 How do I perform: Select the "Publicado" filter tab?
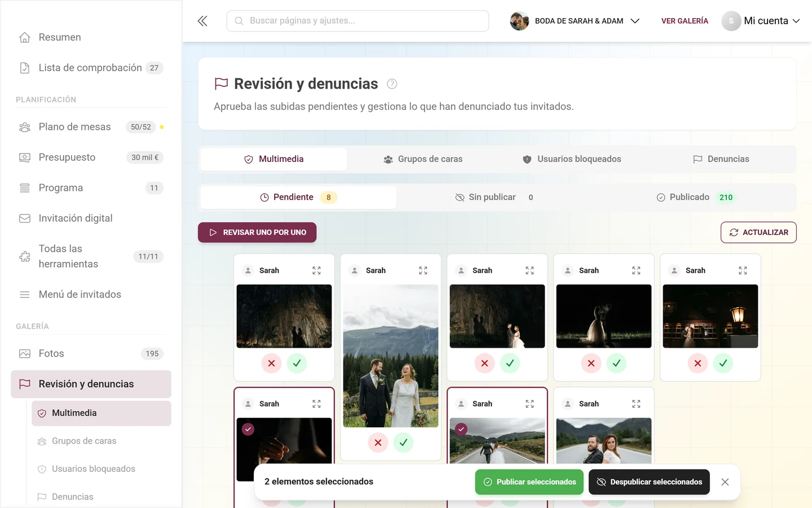click(x=696, y=198)
